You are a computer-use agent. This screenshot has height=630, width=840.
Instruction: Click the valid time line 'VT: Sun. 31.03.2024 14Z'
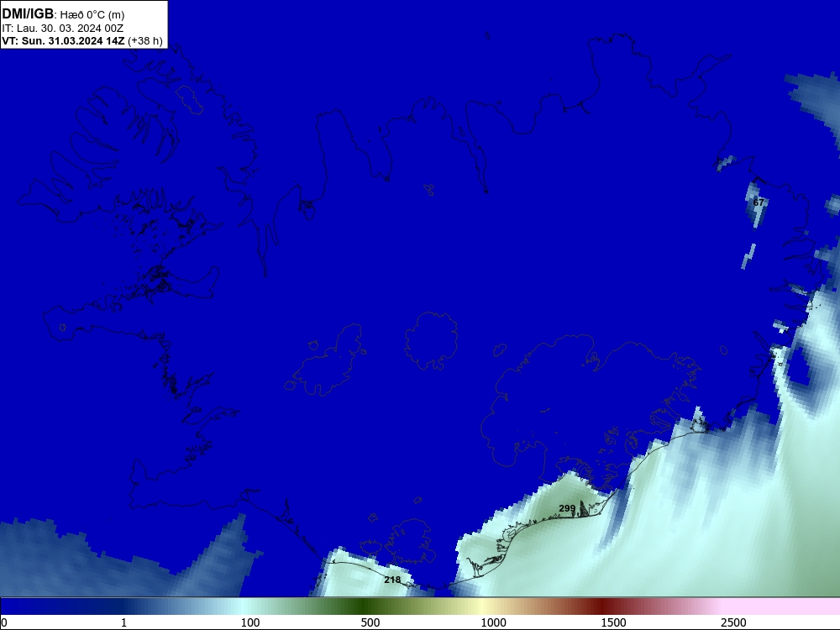[x=63, y=41]
